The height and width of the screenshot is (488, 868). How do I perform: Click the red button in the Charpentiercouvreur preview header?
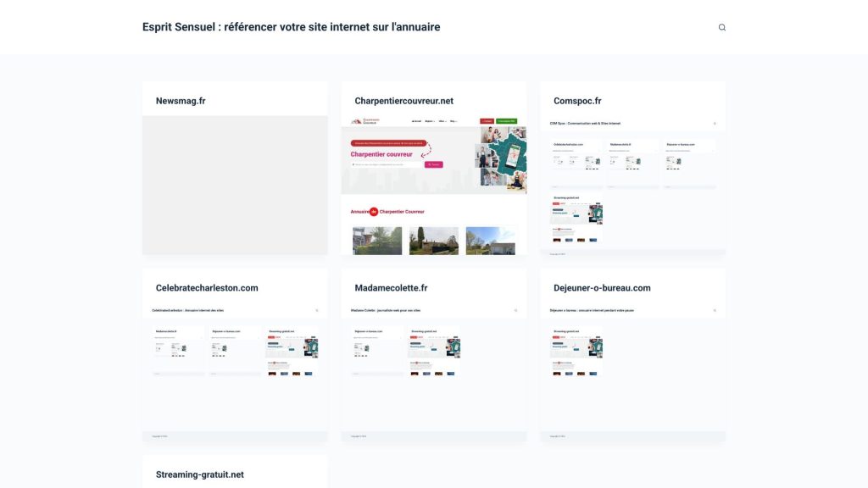point(487,121)
